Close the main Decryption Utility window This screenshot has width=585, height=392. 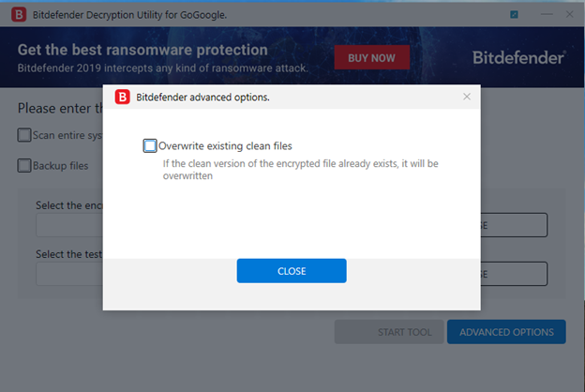tap(569, 14)
